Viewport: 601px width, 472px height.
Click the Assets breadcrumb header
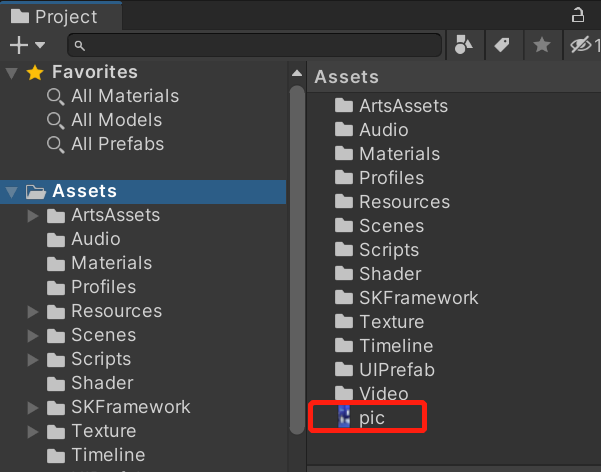point(346,77)
